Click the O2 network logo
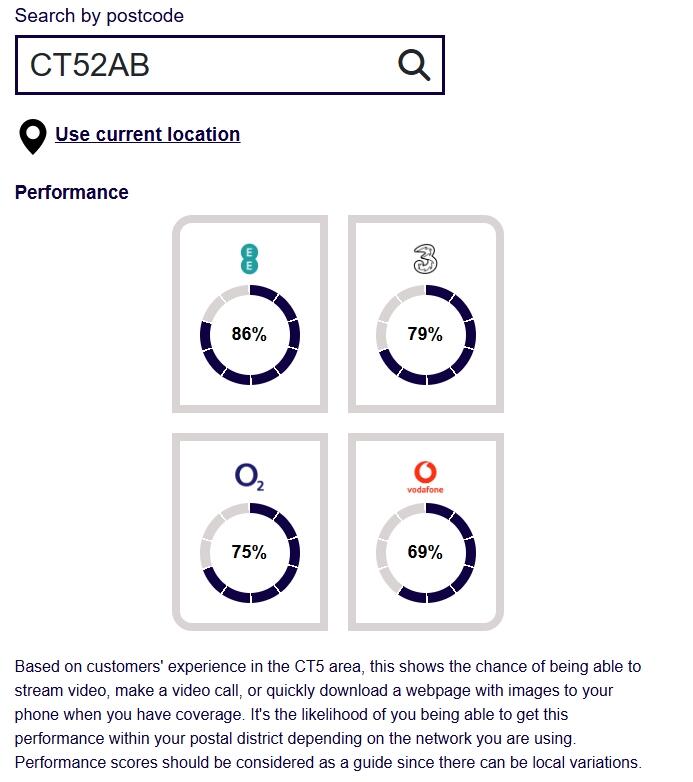 click(249, 477)
